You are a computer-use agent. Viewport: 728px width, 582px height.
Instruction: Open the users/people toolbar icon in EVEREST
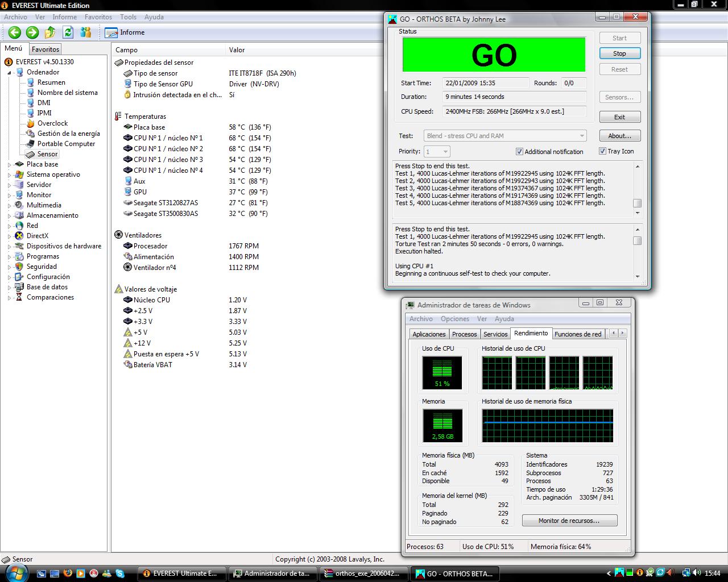(86, 32)
